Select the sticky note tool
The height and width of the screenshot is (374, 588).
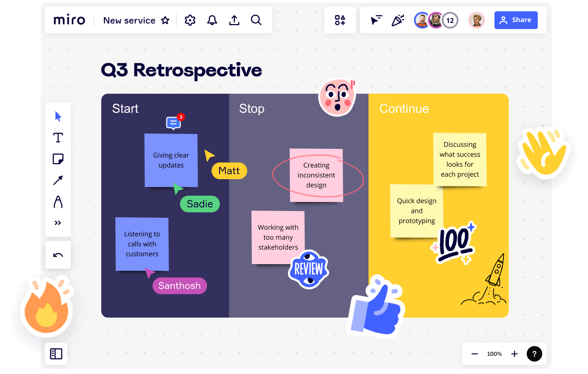click(58, 159)
